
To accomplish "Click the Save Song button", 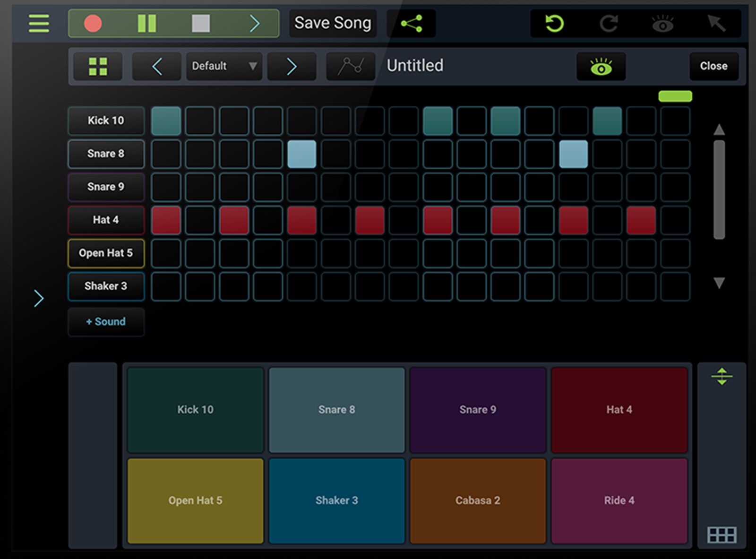I will [x=333, y=23].
